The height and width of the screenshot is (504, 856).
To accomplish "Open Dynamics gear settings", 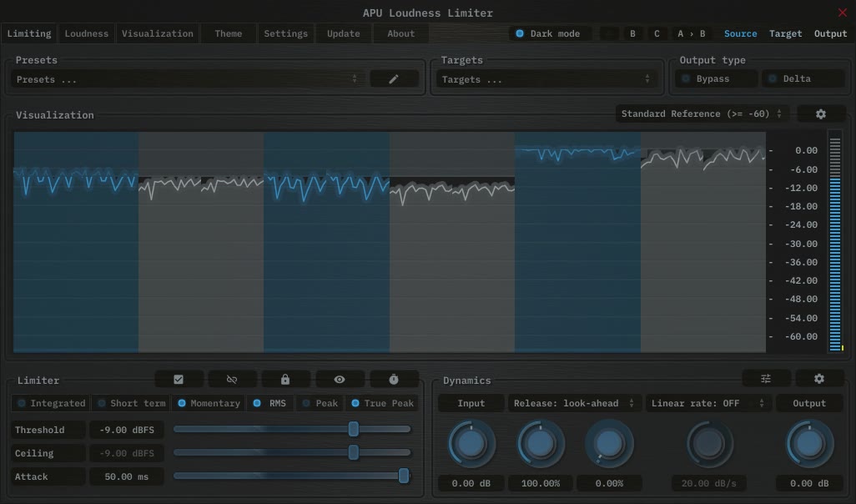I will [x=819, y=379].
